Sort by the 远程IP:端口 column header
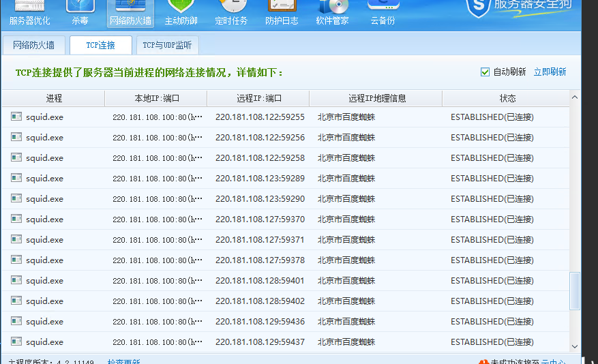The height and width of the screenshot is (364, 598). point(258,98)
